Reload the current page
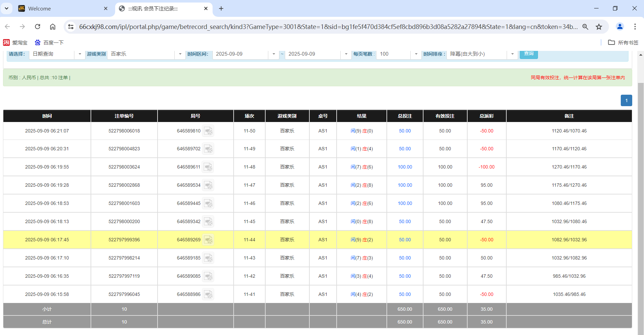Viewport: 644px width, 335px height. click(37, 26)
